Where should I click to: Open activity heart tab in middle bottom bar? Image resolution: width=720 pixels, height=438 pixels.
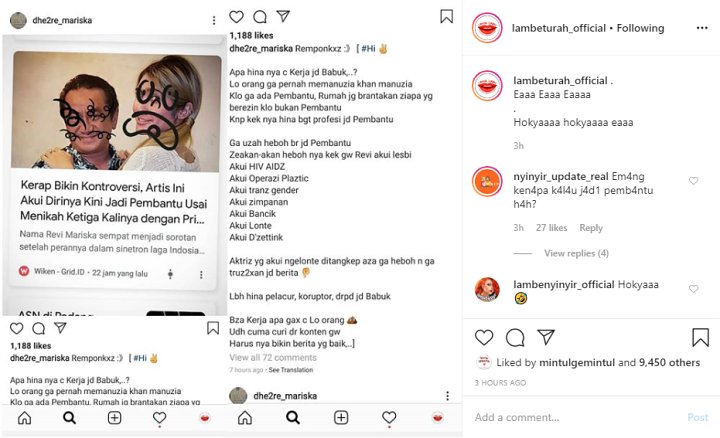click(389, 417)
